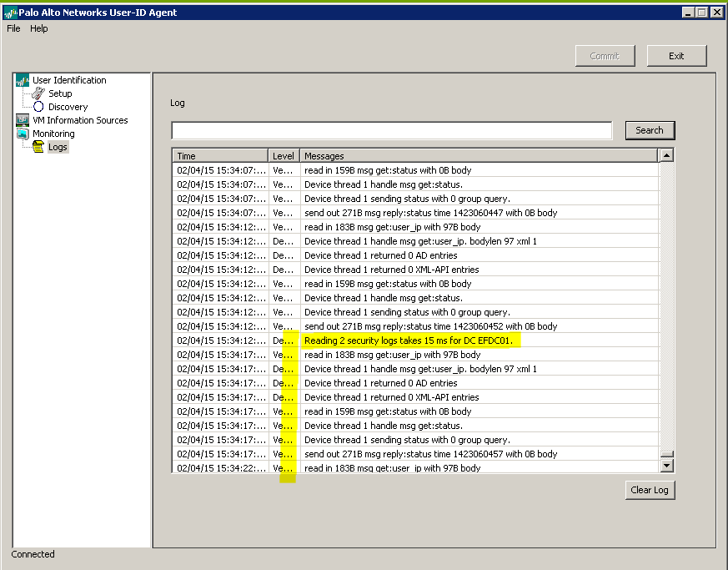
Task: Click the log scrollbar up arrow
Action: point(667,155)
